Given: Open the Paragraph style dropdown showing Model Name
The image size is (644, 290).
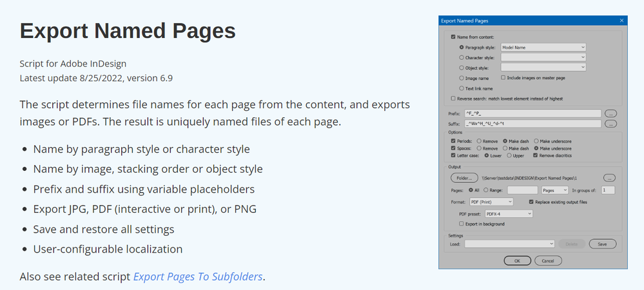Looking at the screenshot, I should 543,47.
